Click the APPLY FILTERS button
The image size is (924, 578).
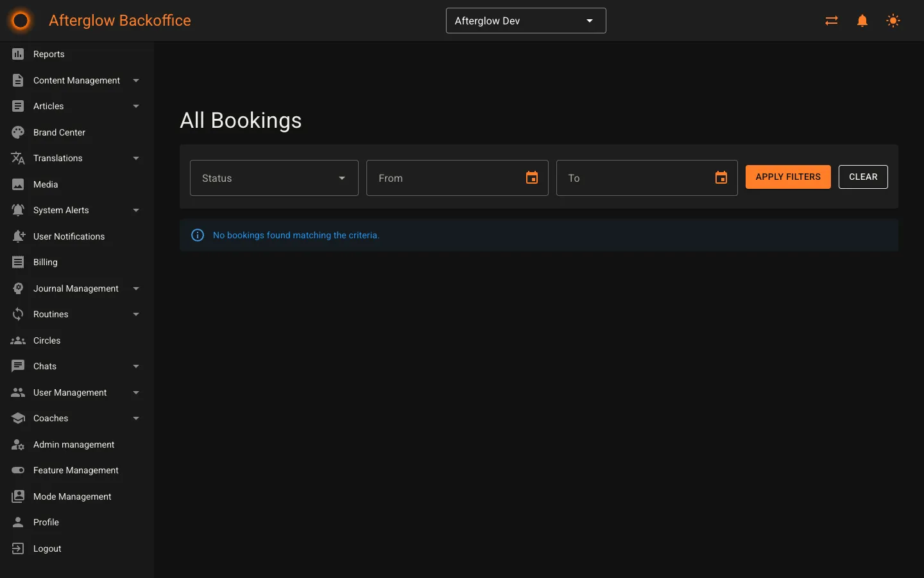(x=788, y=177)
